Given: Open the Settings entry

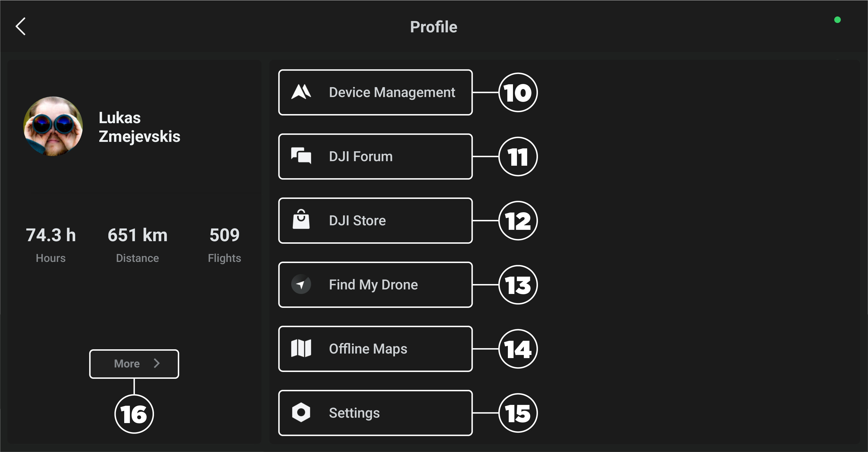Looking at the screenshot, I should 354,413.
